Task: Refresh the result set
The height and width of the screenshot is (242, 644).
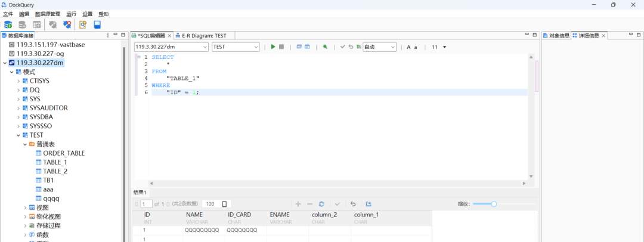Action: tap(321, 204)
